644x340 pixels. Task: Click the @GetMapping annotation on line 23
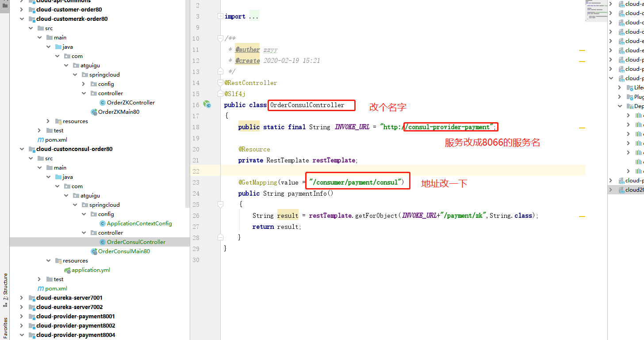coord(258,182)
